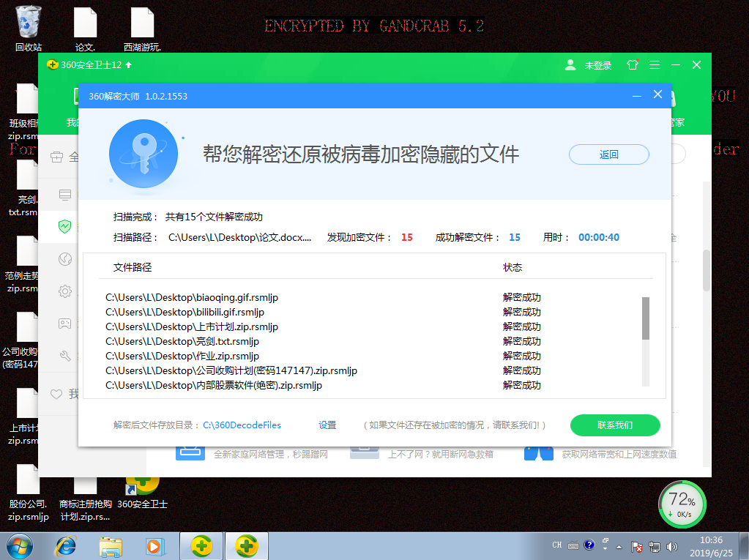The image size is (749, 560).
Task: Click the network tray icon
Action: coord(655,547)
